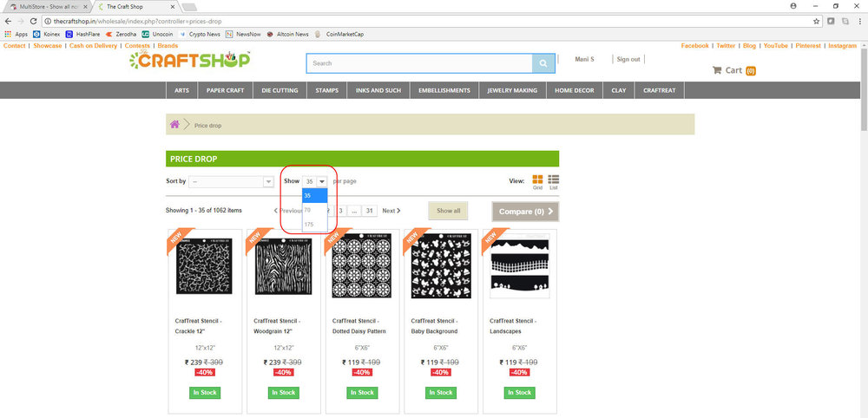Open Crackle 12" stencil thumbnail
This screenshot has width=868, height=418.
204,266
